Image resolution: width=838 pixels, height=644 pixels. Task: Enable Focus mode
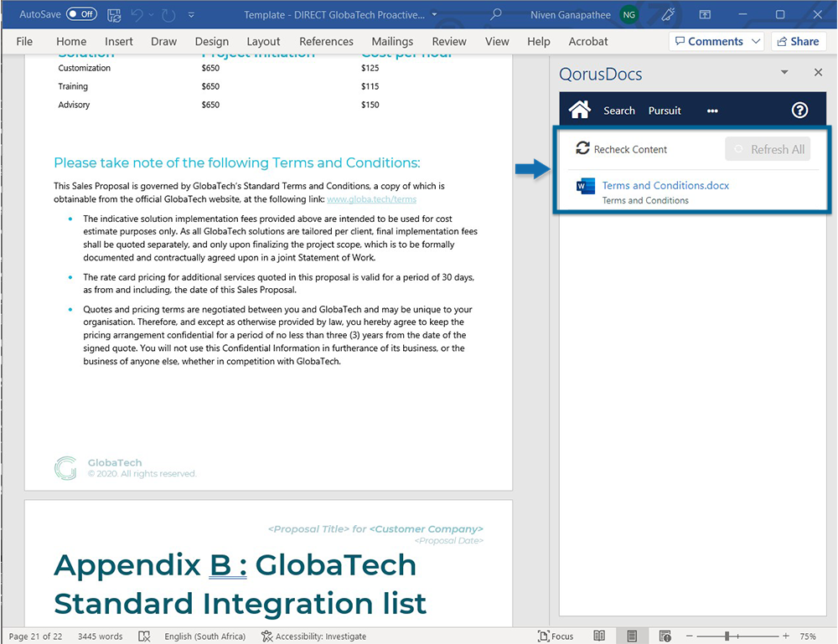556,636
